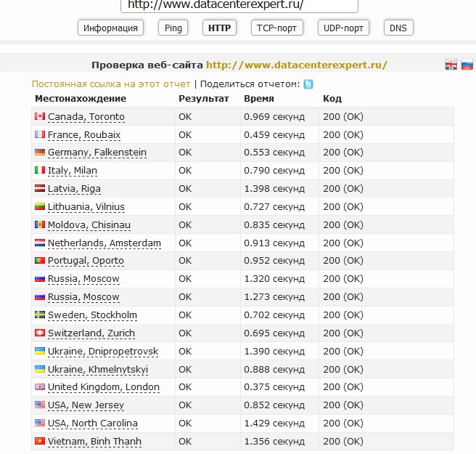
Task: Open Lithuania, Vilnius location link
Action: click(x=86, y=207)
